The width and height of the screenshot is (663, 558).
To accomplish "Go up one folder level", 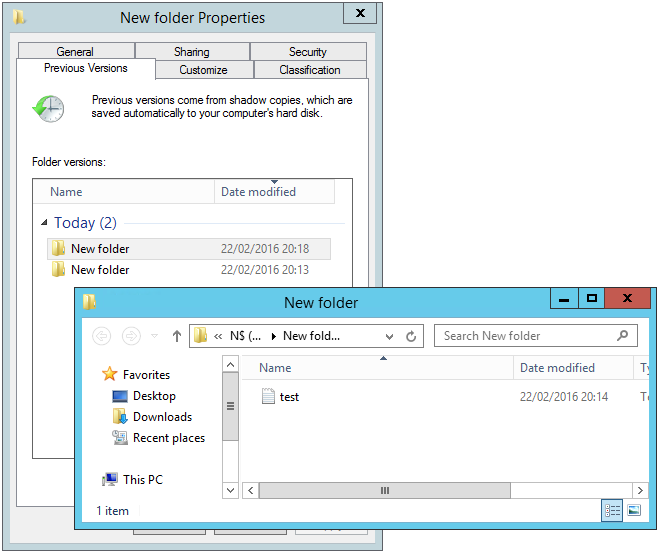I will tap(177, 336).
